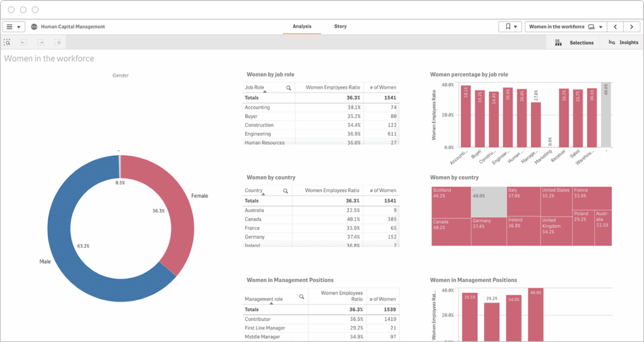644x342 pixels.
Task: Sort by Country column header
Action: click(253, 190)
